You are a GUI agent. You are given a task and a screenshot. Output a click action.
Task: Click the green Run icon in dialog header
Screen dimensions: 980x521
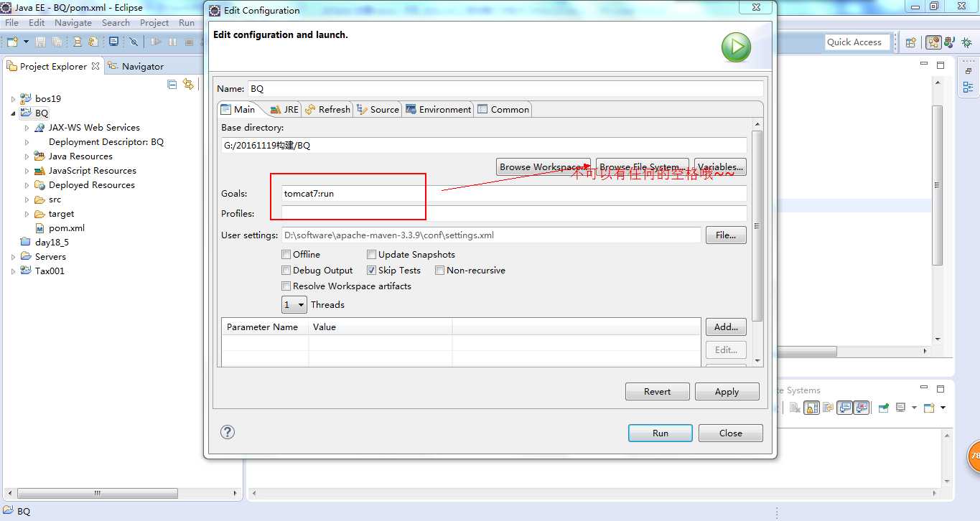click(x=736, y=48)
